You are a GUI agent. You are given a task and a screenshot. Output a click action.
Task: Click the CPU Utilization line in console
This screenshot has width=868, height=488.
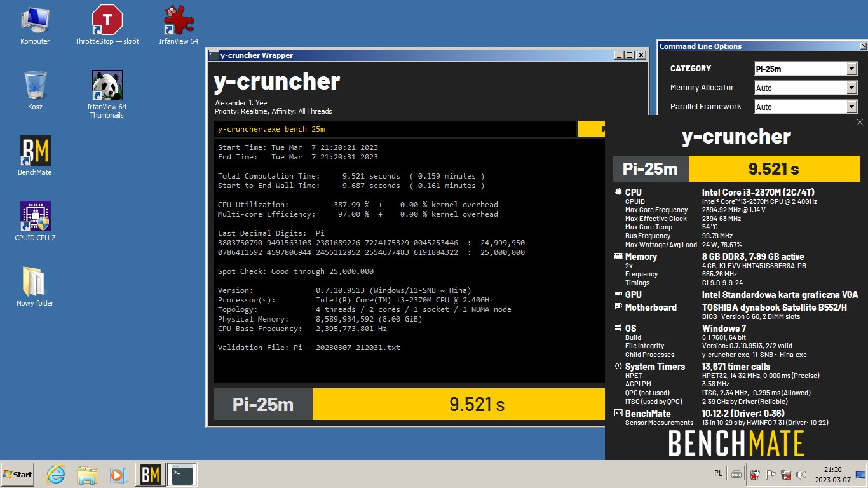pyautogui.click(x=358, y=205)
